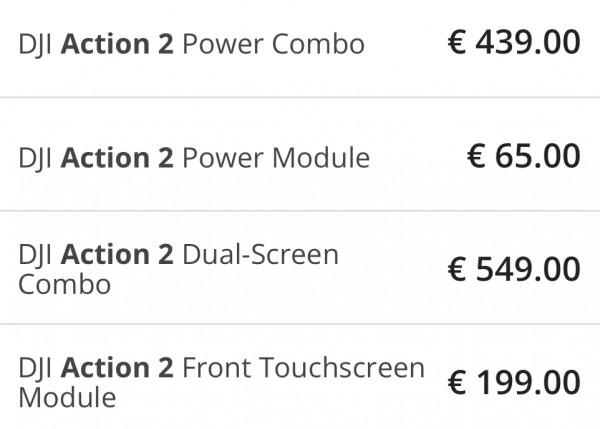The width and height of the screenshot is (600, 429).
Task: Click the € 65.00 price
Action: (523, 156)
